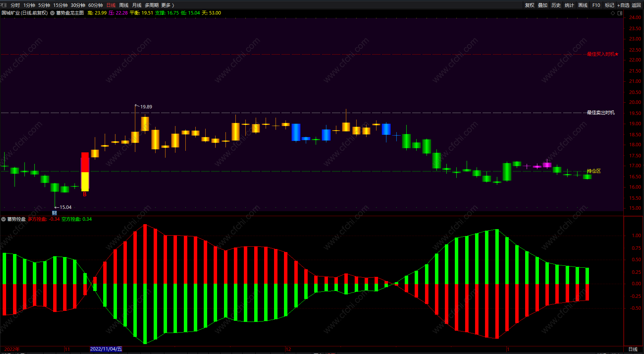Viewport: 644px width, 354px height.
Task: Click the 标记 mark button
Action: point(610,5)
